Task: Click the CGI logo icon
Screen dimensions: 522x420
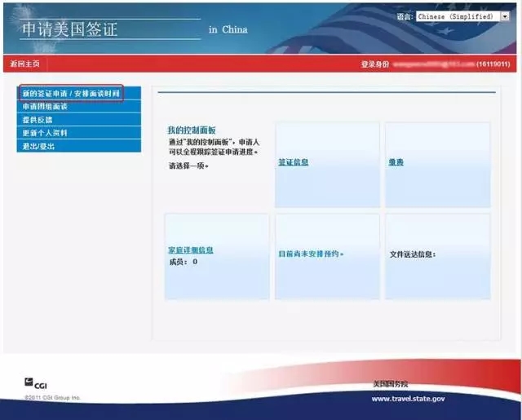Action: pos(36,383)
